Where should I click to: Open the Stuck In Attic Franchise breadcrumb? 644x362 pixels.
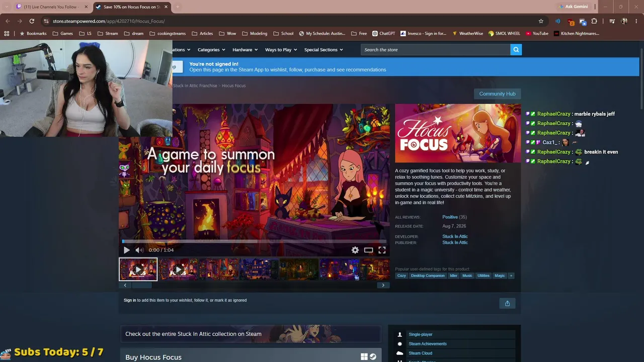(x=195, y=85)
